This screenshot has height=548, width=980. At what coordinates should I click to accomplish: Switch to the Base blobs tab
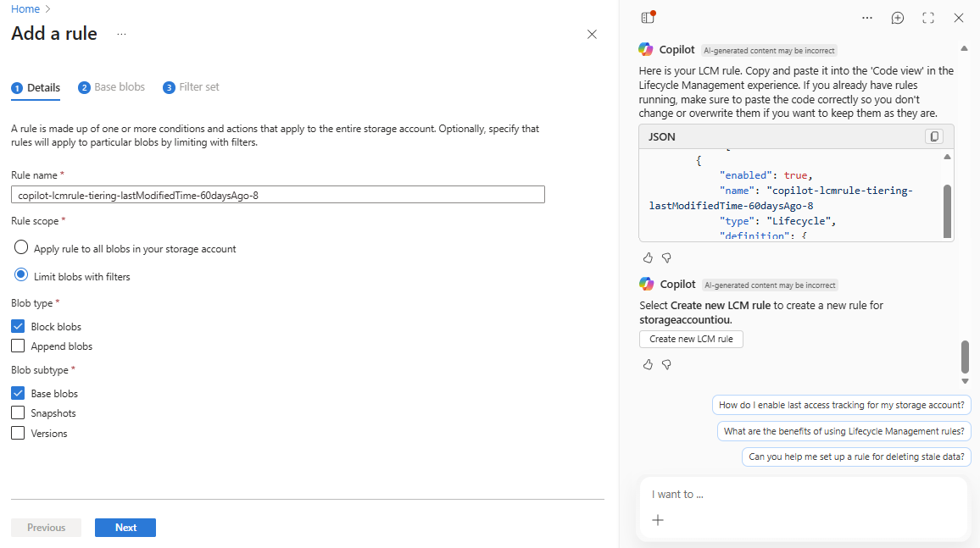click(111, 87)
